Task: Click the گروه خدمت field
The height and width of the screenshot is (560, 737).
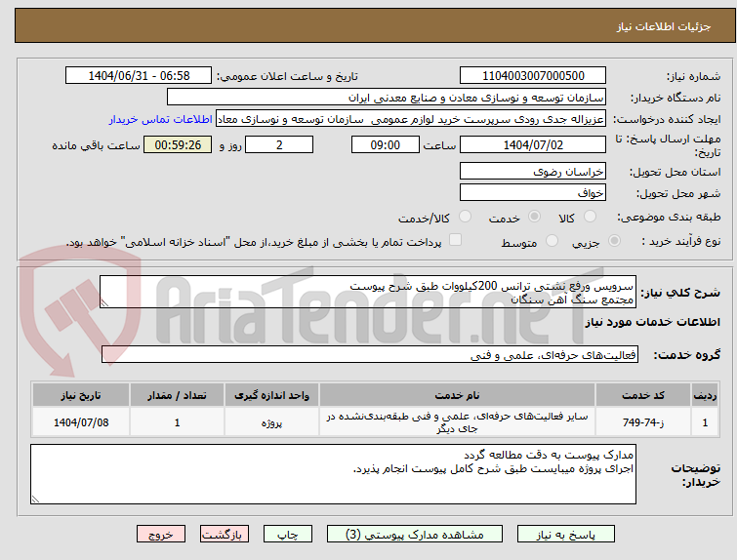Action: pos(370,355)
